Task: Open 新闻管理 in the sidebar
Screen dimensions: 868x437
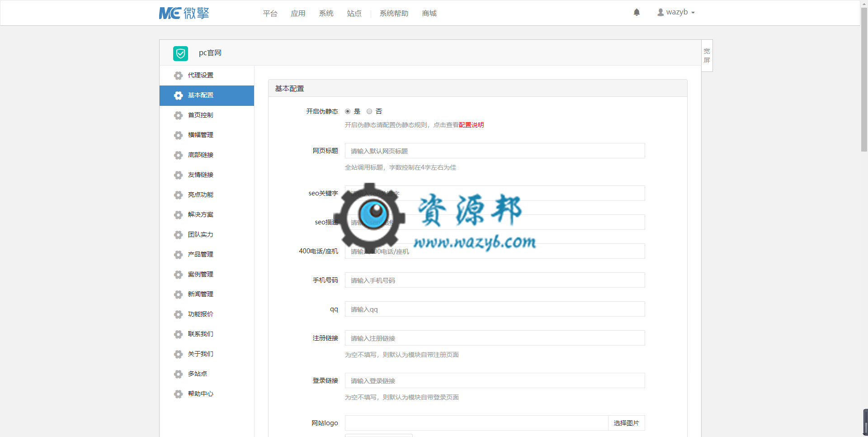Action: click(x=207, y=294)
